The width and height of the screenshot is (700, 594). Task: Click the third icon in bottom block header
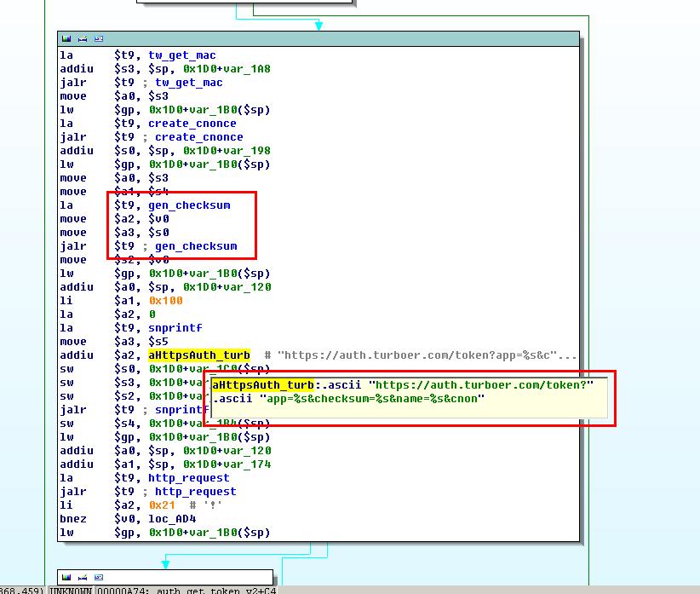[x=98, y=578]
